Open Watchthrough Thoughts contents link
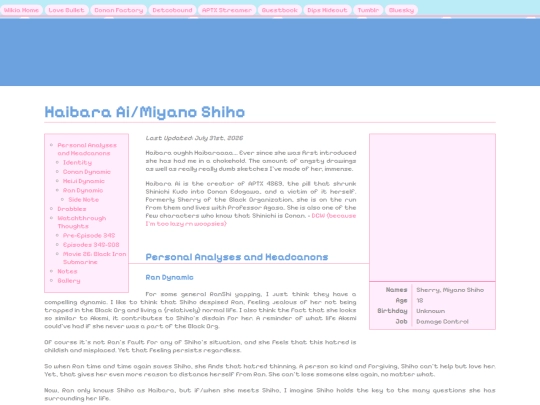This screenshot has height=405, width=540. coord(82,222)
